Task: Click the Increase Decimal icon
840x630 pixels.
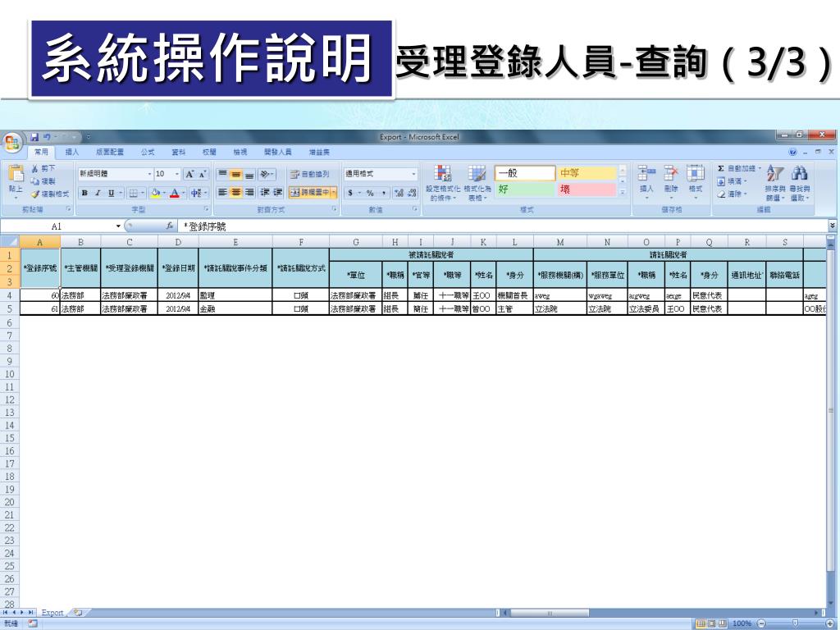Action: [399, 193]
